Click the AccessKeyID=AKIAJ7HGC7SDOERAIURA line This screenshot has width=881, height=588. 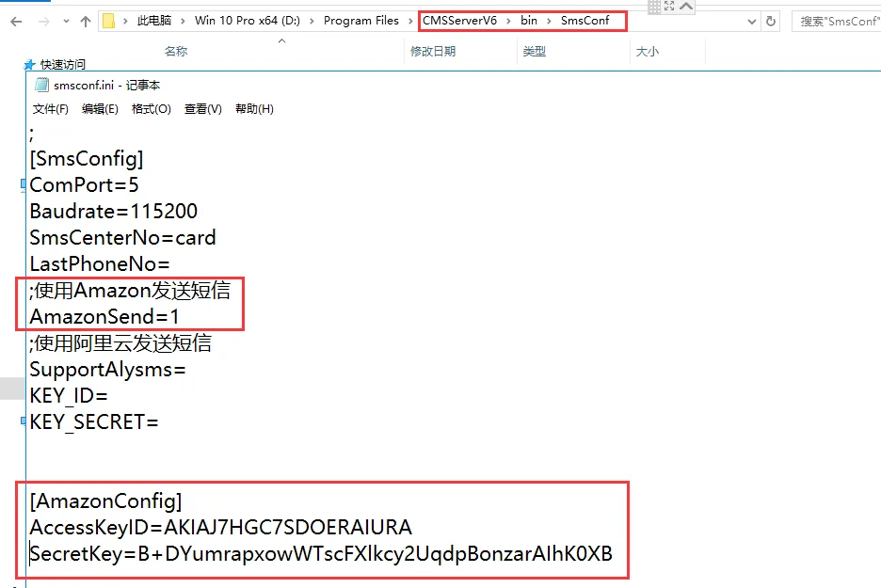(x=221, y=528)
